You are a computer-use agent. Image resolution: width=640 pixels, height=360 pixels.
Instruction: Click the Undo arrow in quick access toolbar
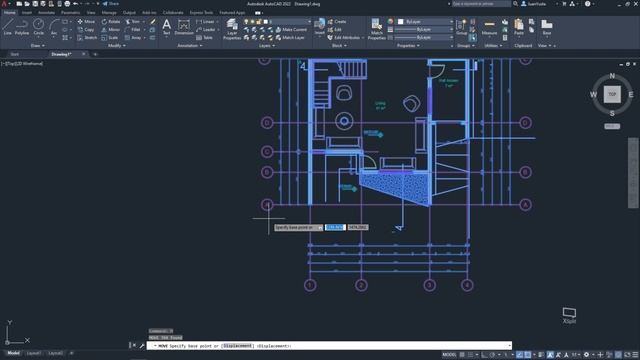point(76,4)
